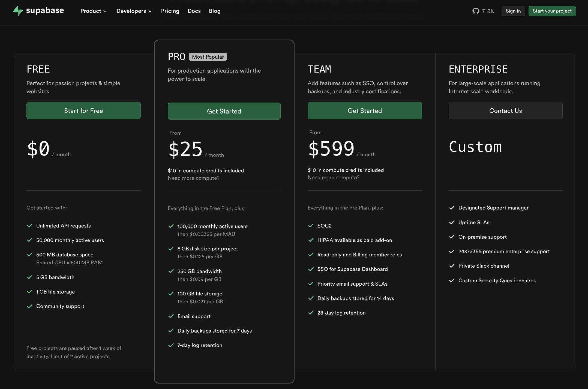The image size is (588, 389).
Task: Click checkmark beside Uptime SLAs
Action: (x=452, y=222)
